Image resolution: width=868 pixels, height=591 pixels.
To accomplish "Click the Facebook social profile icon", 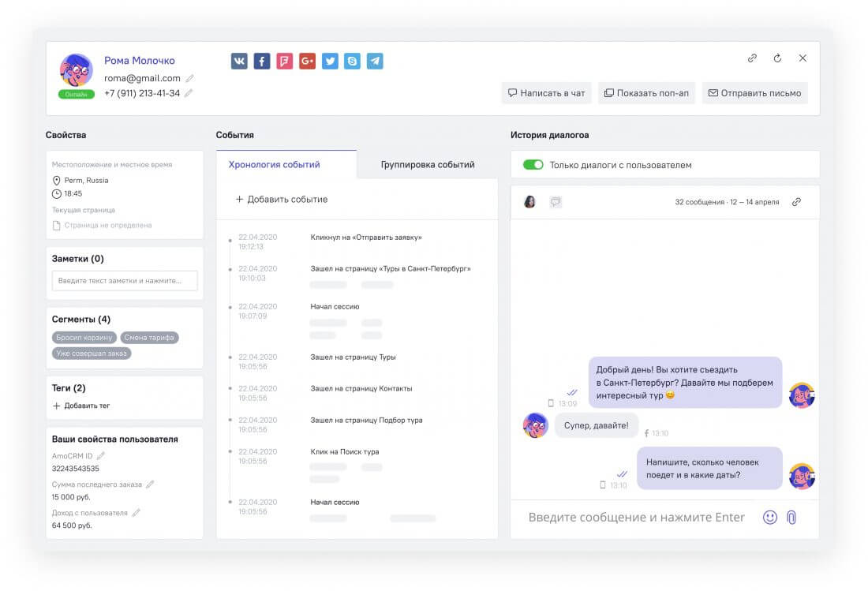I will coord(262,61).
